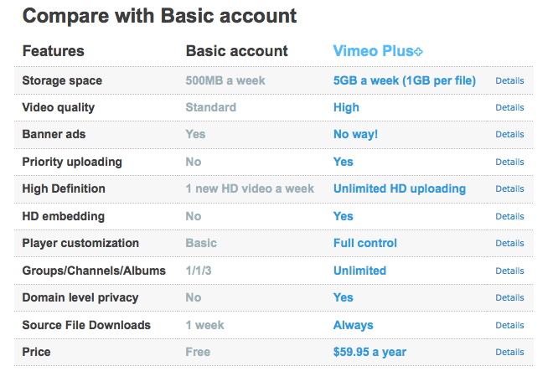Open Details for Player customization row
This screenshot has height=392, width=553.
(509, 243)
